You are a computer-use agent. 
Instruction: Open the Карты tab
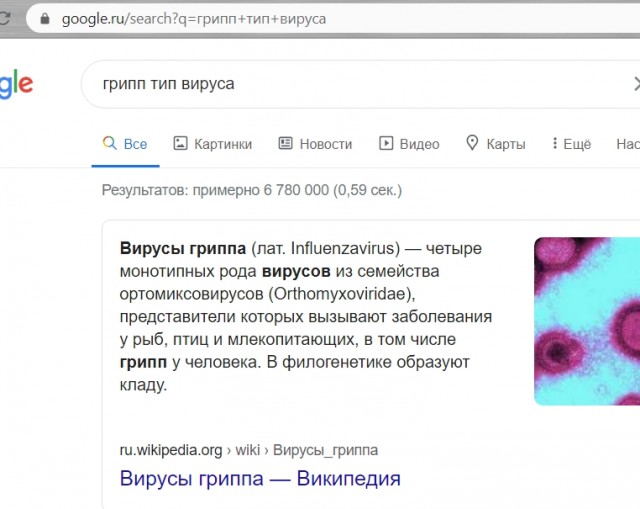click(496, 144)
